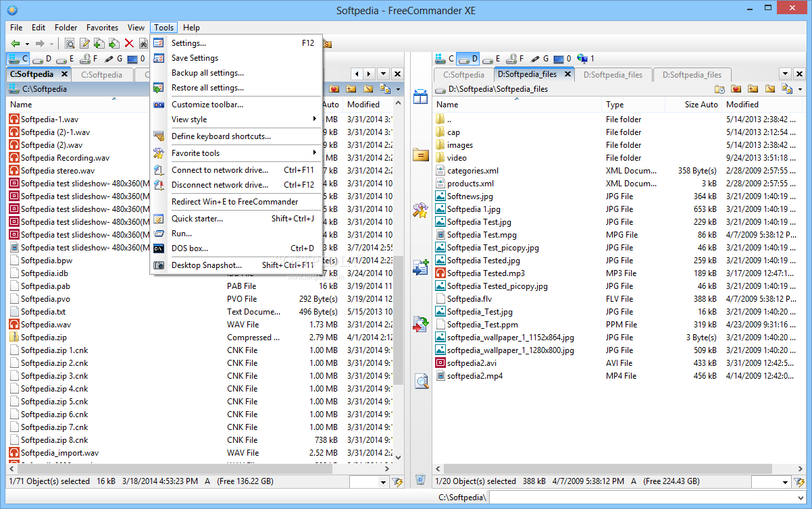Viewport: 812px width, 509px height.
Task: Select drive C in right panel
Action: point(445,59)
